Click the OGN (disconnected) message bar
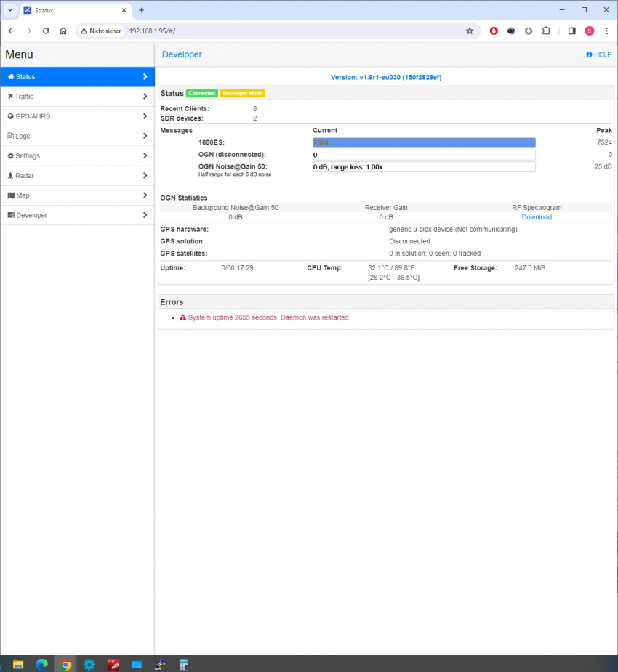The width and height of the screenshot is (618, 672). click(424, 155)
